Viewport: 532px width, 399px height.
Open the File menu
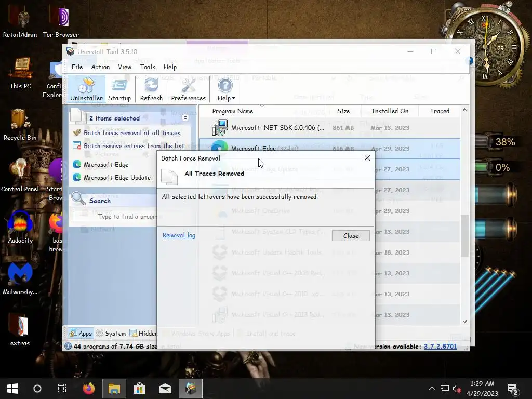(77, 67)
